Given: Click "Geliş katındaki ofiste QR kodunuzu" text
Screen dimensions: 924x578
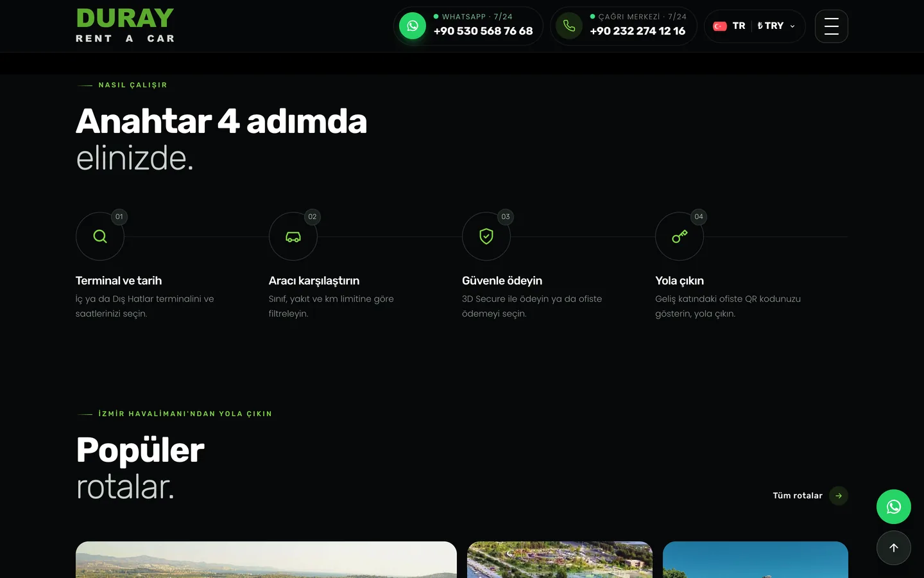Looking at the screenshot, I should click(x=728, y=299).
